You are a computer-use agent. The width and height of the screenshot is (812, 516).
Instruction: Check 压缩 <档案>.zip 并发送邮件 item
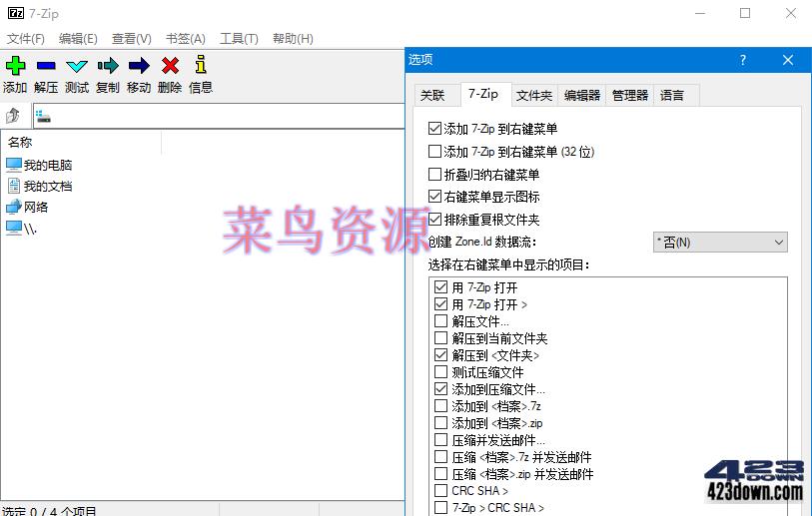click(440, 473)
